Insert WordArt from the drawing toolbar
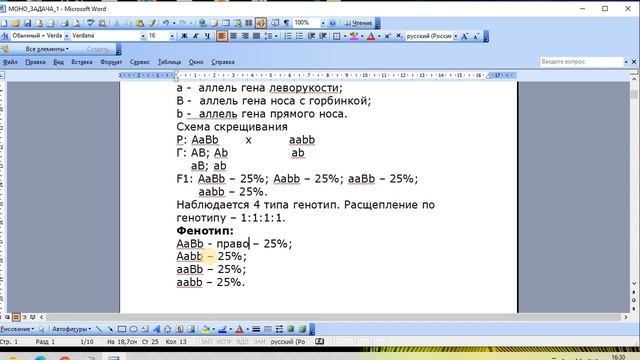Screen dimensions: 640x360 (x=156, y=329)
